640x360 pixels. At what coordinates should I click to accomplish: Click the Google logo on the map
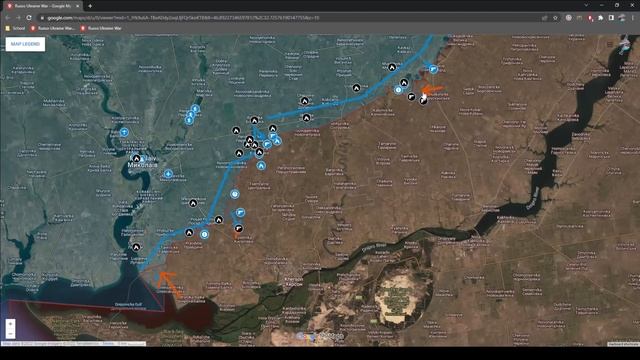[320, 336]
